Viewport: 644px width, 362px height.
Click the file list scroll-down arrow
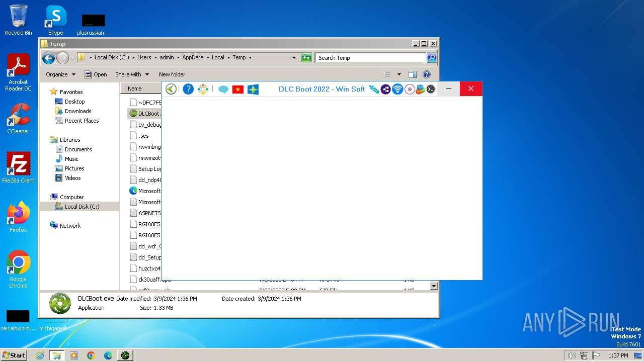(x=434, y=286)
